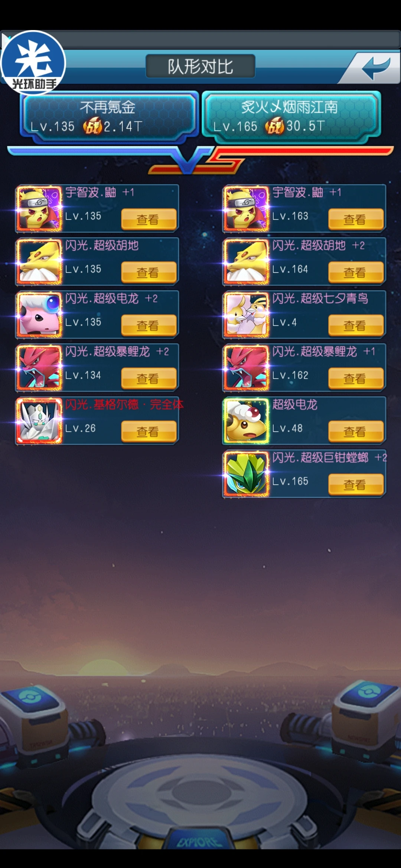
Task: Tap the 闪光.基格尔德·完全体 avatar
Action: (39, 421)
